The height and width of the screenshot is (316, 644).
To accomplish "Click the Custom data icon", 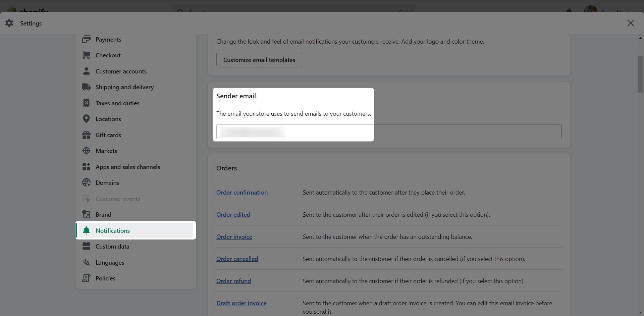I will click(x=86, y=246).
